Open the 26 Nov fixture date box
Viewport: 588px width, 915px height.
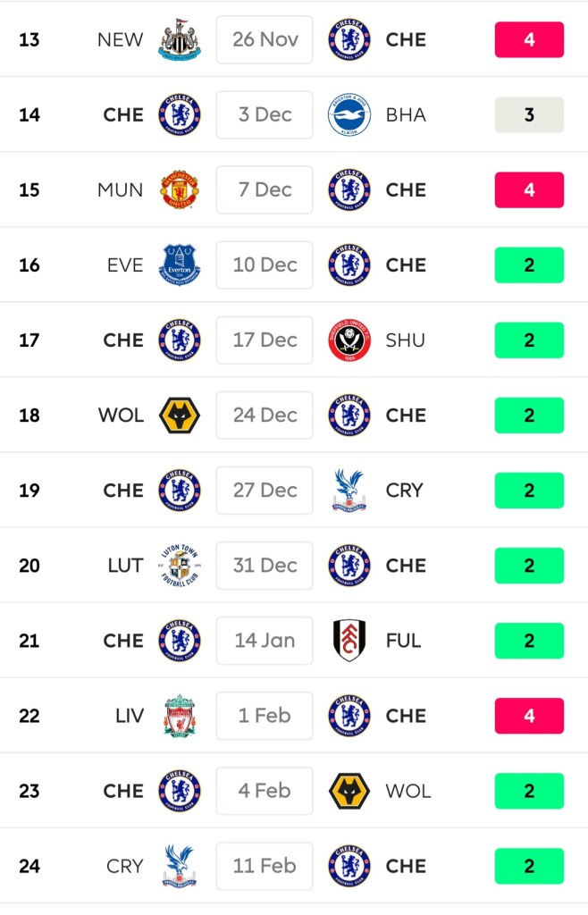click(x=265, y=40)
